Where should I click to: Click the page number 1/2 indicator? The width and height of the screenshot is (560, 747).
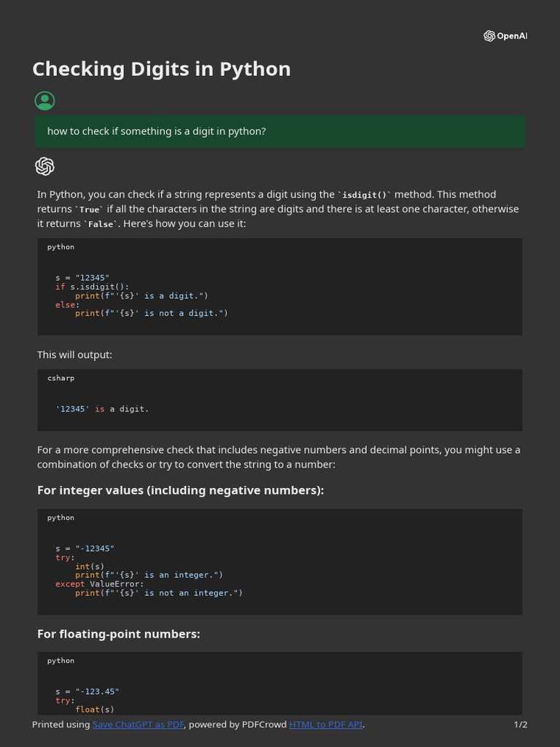520,724
